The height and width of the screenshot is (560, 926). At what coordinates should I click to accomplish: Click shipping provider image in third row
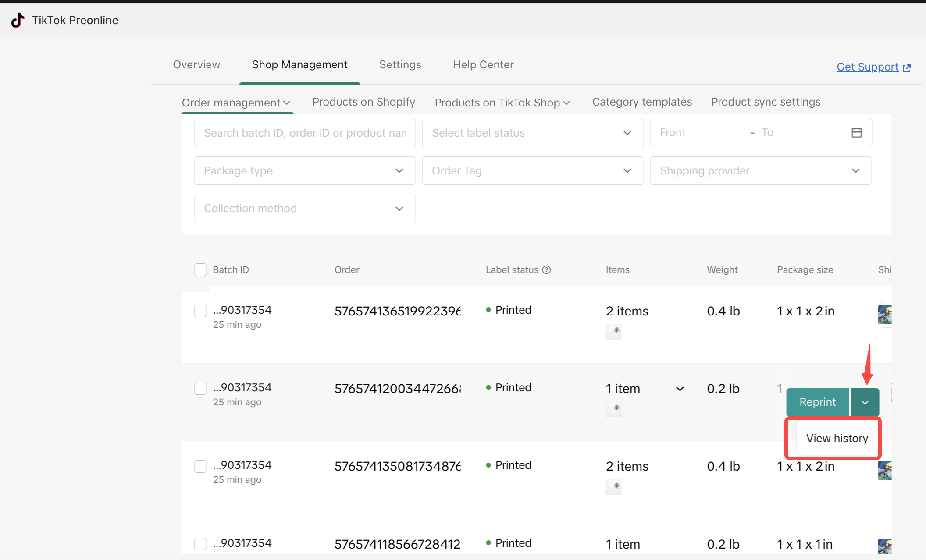click(x=885, y=471)
